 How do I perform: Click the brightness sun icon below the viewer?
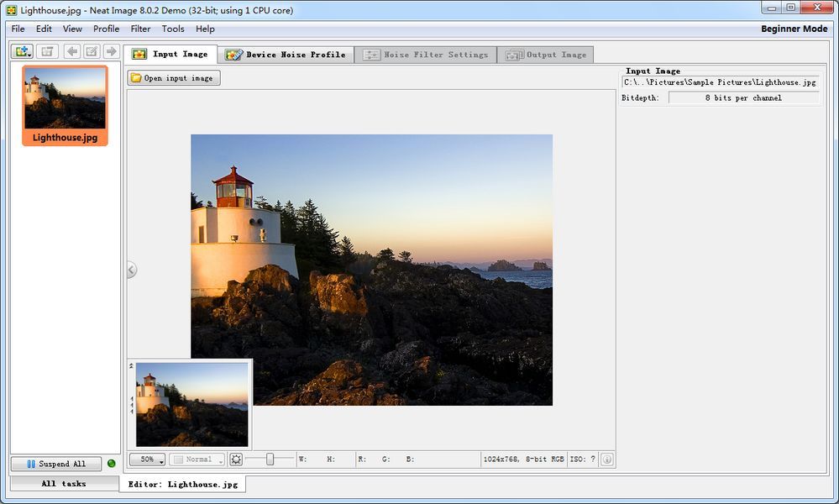click(236, 459)
